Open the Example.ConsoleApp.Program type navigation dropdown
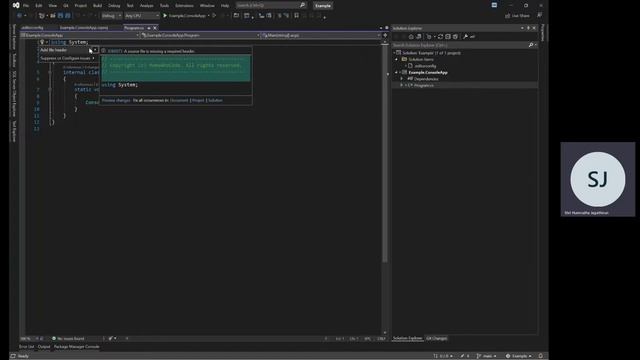The width and height of the screenshot is (640, 360). pyautogui.click(x=200, y=36)
